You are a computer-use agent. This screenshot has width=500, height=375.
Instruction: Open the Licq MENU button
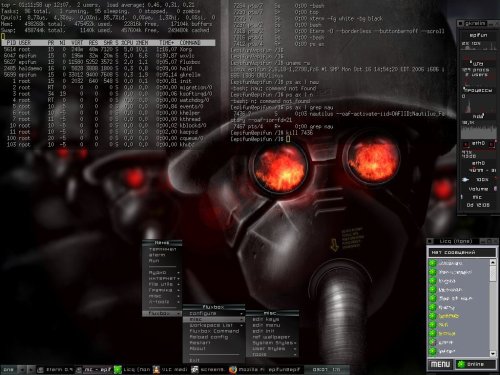click(x=440, y=364)
